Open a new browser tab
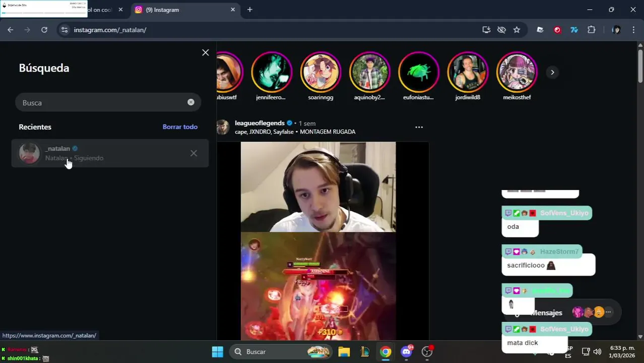This screenshot has width=644, height=363. [249, 10]
